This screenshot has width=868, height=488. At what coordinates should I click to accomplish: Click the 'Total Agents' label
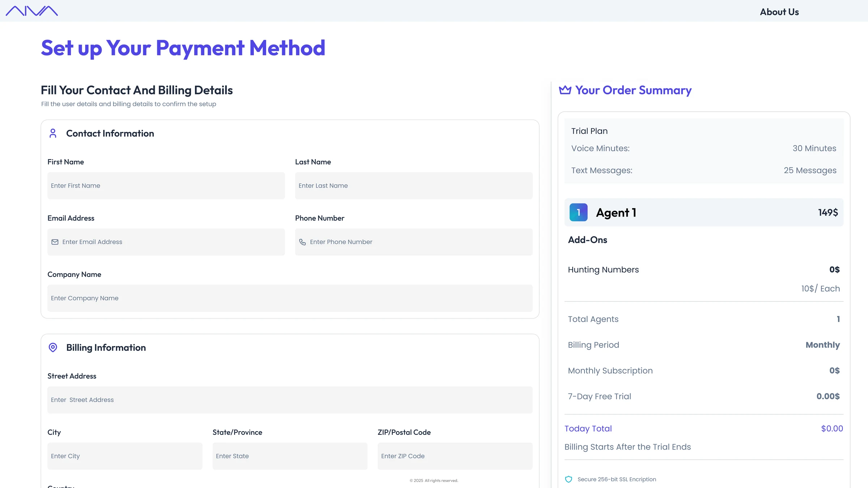593,319
